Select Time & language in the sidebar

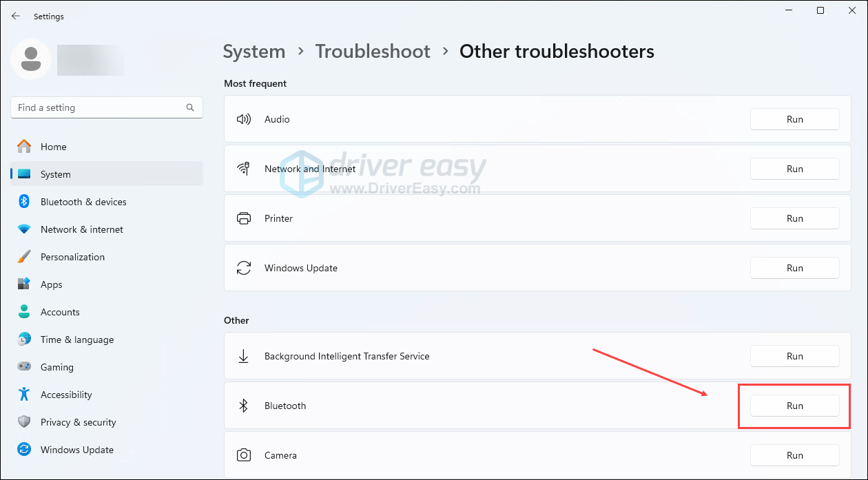(x=76, y=340)
